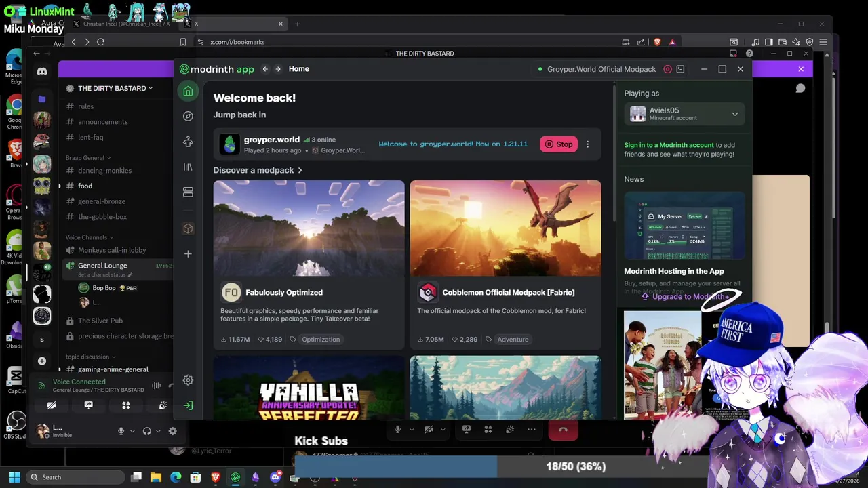Toggle camera in Discord call bar
The width and height of the screenshot is (868, 488).
coord(429,430)
